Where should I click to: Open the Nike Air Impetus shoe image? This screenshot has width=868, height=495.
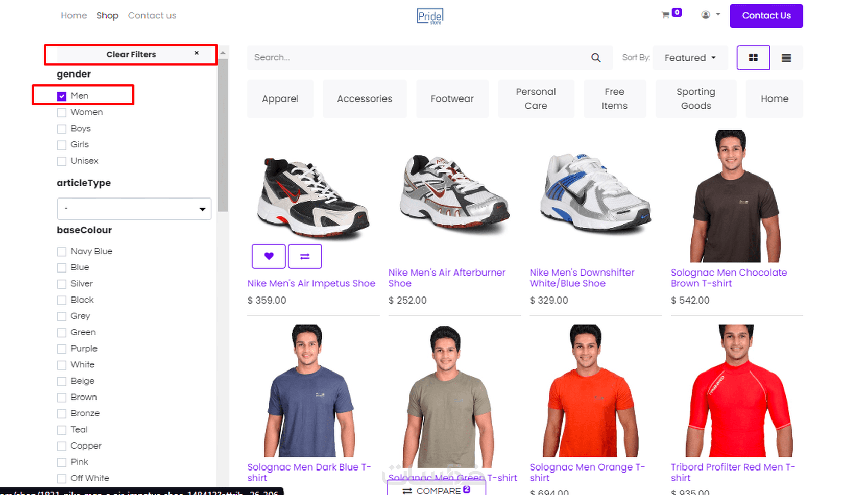point(313,198)
